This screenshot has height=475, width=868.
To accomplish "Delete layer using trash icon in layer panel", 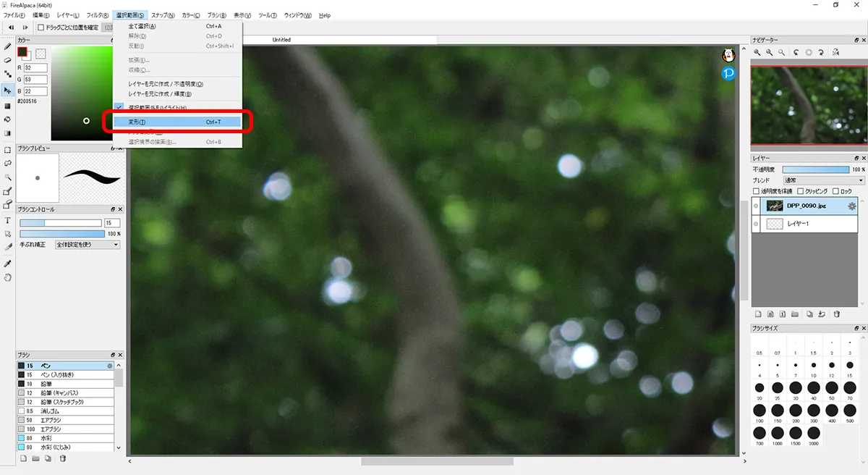I will coord(837,314).
